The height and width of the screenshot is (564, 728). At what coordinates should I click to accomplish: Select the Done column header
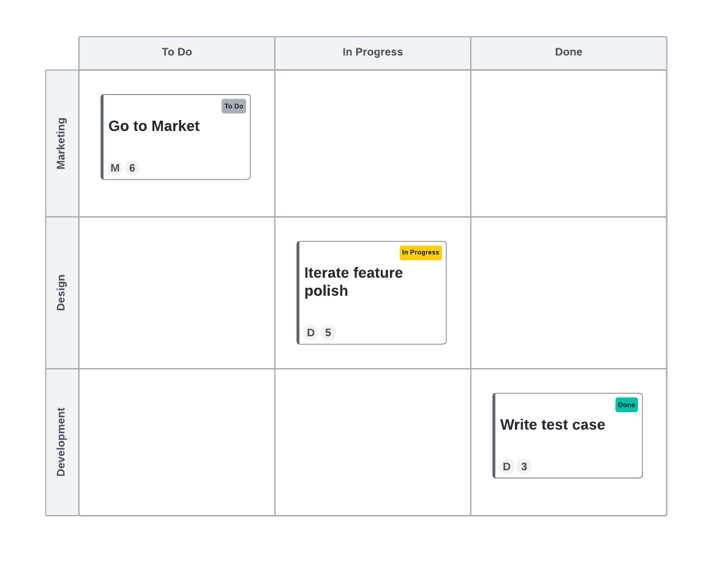tap(568, 53)
